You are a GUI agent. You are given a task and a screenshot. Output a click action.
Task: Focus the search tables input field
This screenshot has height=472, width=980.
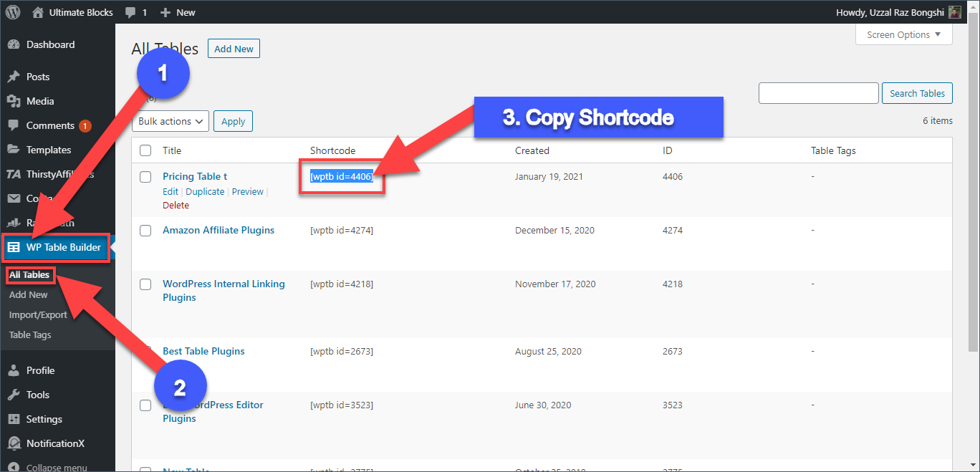pos(818,93)
